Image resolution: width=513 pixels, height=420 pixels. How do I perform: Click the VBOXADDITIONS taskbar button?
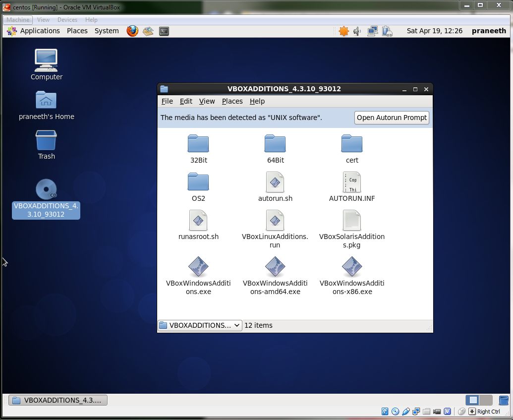tap(57, 400)
